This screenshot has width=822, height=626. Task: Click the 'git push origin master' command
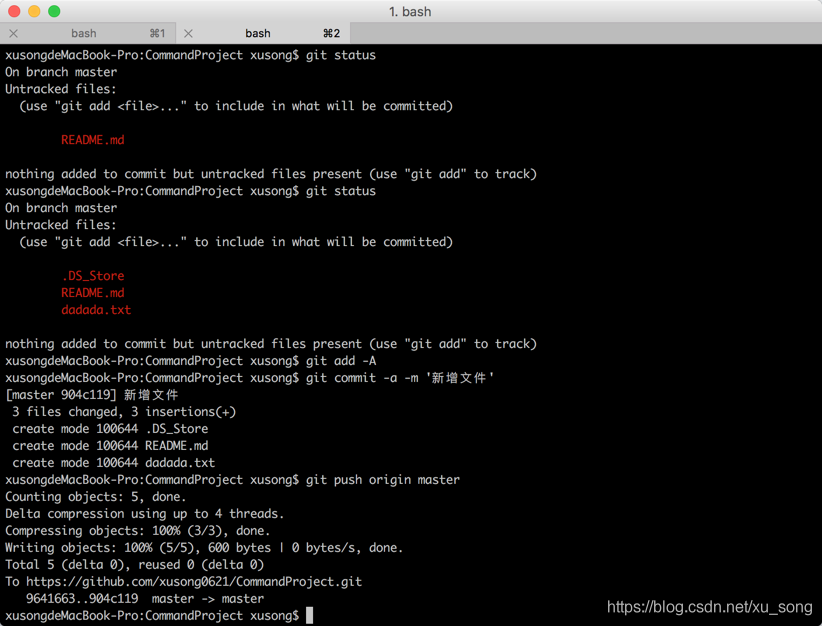point(383,480)
